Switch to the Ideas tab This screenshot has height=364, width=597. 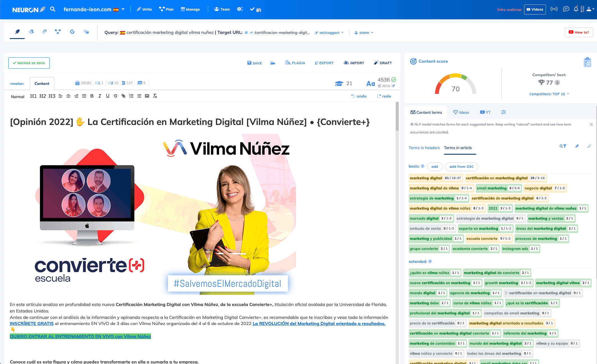tap(461, 112)
